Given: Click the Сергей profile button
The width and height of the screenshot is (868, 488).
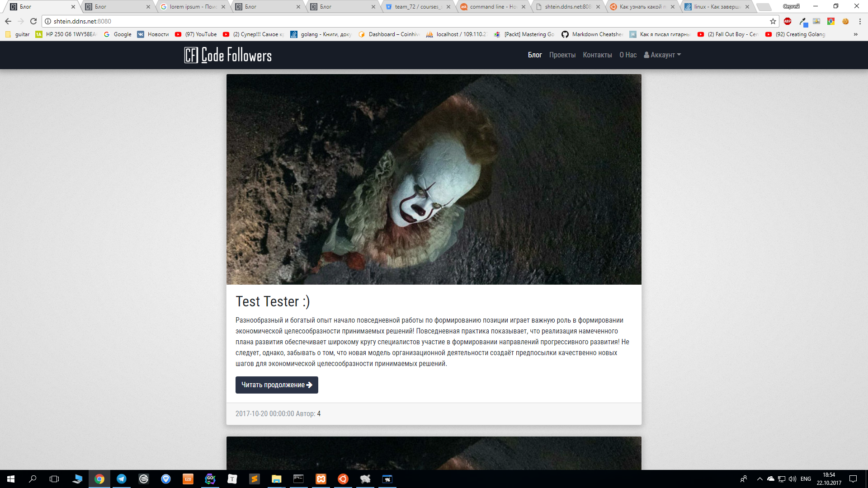Looking at the screenshot, I should click(791, 6).
